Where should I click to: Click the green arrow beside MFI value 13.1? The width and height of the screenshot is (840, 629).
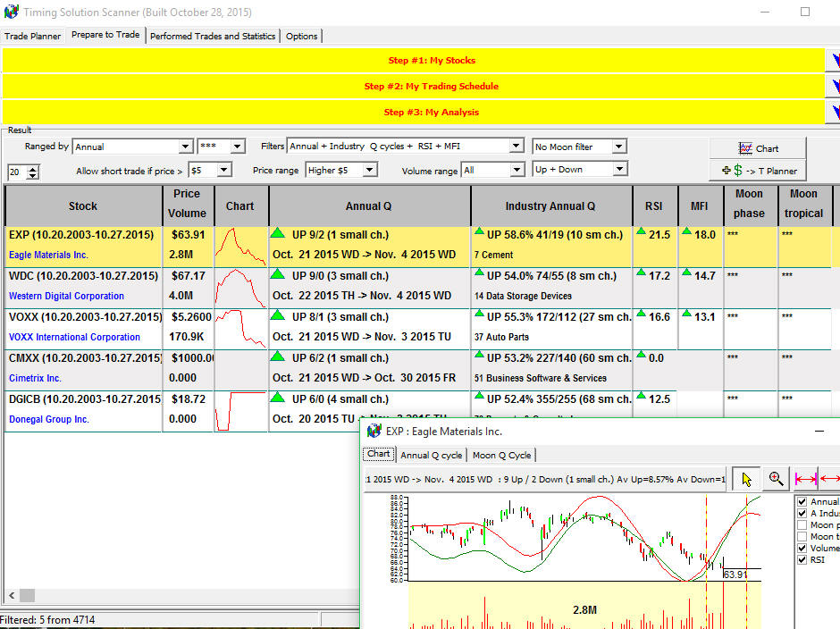686,314
